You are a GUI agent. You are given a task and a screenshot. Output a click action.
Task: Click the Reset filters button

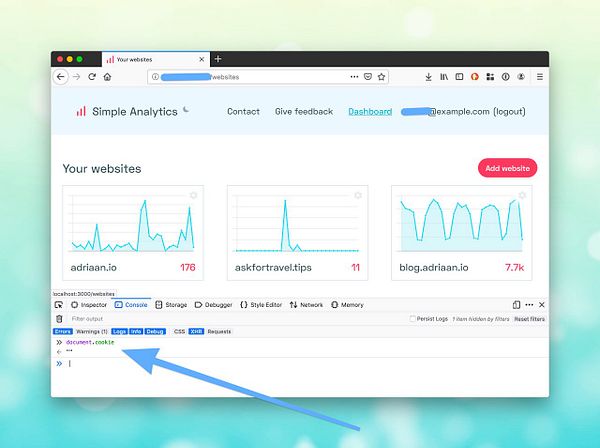529,319
